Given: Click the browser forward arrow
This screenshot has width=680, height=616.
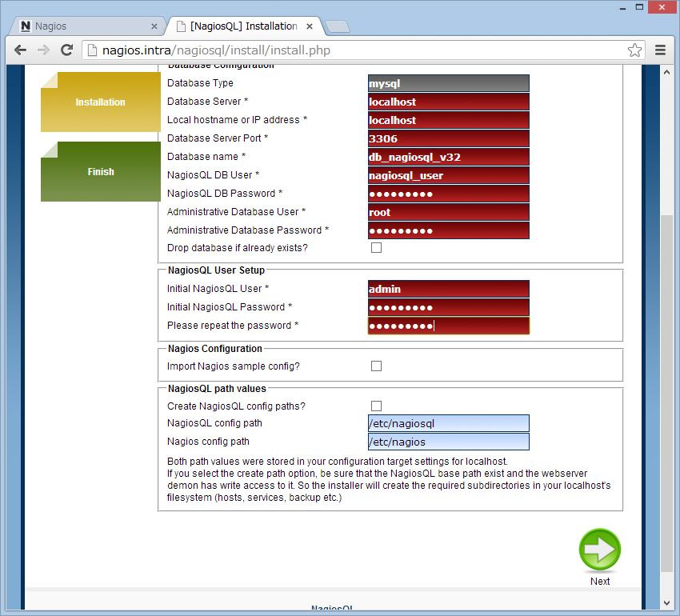Looking at the screenshot, I should point(44,50).
